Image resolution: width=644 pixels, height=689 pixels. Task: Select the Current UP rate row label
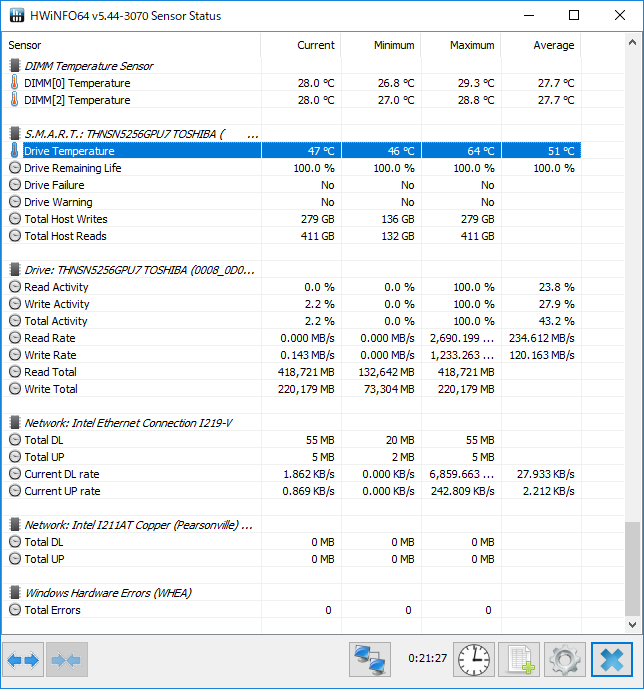tap(62, 491)
